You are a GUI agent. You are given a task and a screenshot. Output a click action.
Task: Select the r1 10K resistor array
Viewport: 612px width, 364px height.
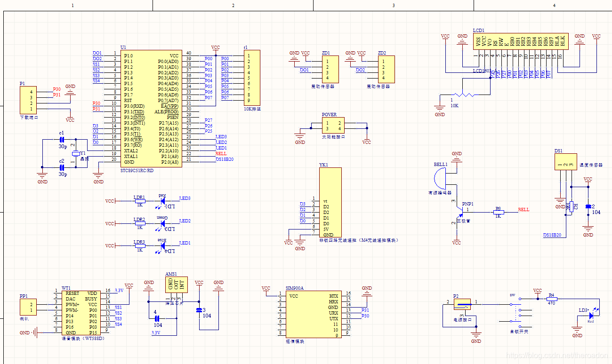(x=253, y=78)
